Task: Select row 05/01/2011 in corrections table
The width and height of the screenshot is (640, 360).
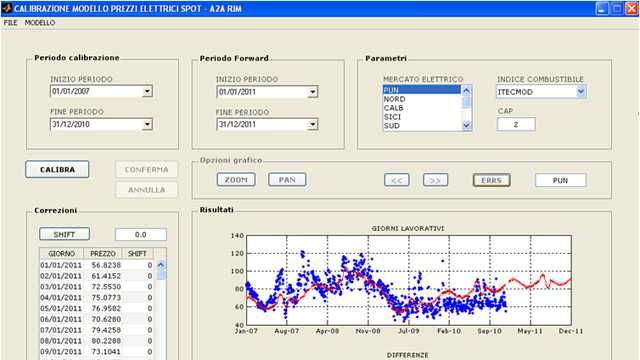Action: click(96, 309)
